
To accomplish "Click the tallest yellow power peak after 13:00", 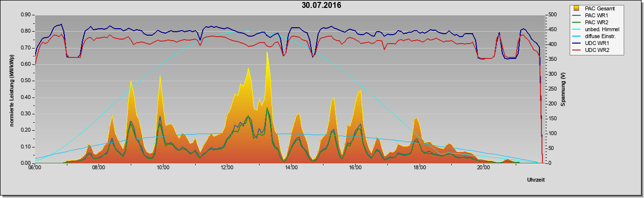I will point(267,53).
